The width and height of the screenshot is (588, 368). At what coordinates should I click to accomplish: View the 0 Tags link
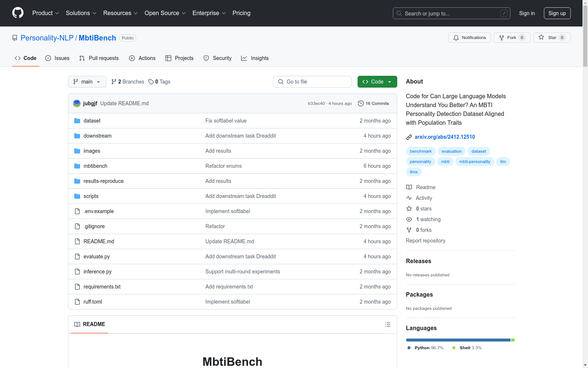(x=159, y=82)
